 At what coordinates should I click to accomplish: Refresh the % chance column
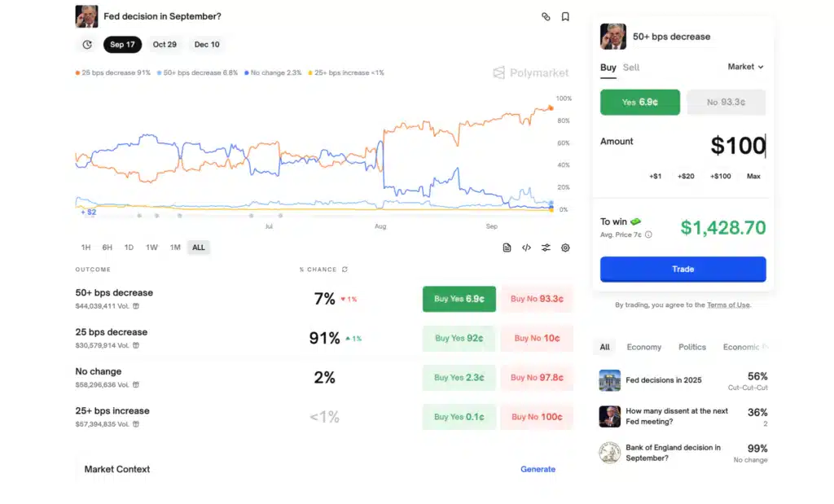pyautogui.click(x=345, y=270)
